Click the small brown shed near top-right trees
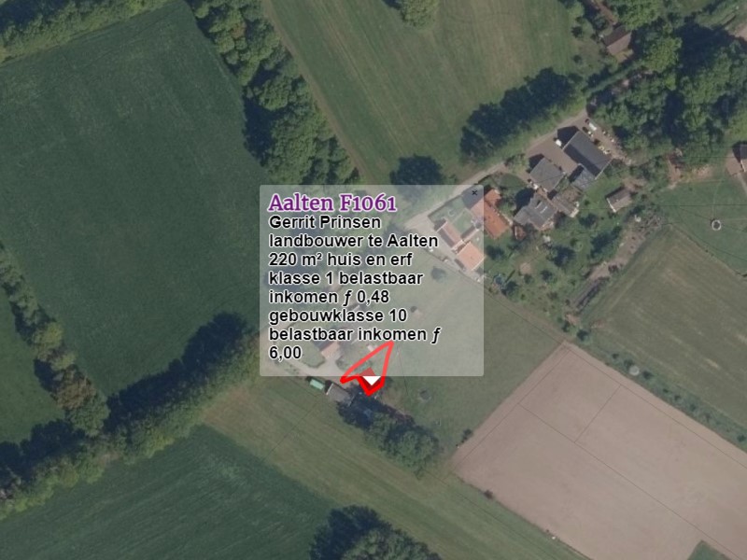The width and height of the screenshot is (747, 560). pyautogui.click(x=618, y=39)
